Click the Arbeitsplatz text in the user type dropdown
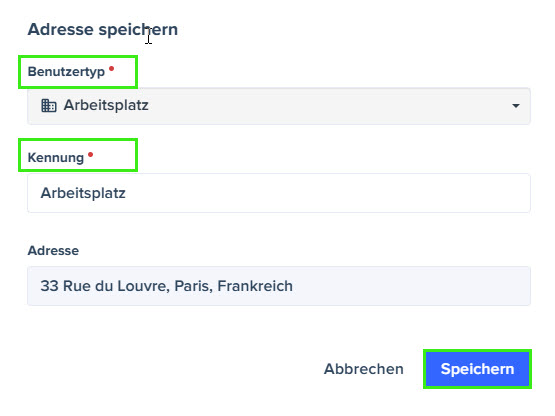The width and height of the screenshot is (555, 416). (106, 106)
